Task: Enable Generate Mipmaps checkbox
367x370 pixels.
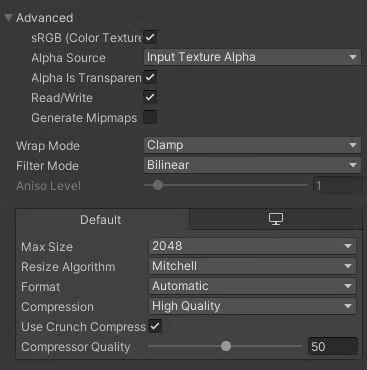Action: [x=150, y=117]
